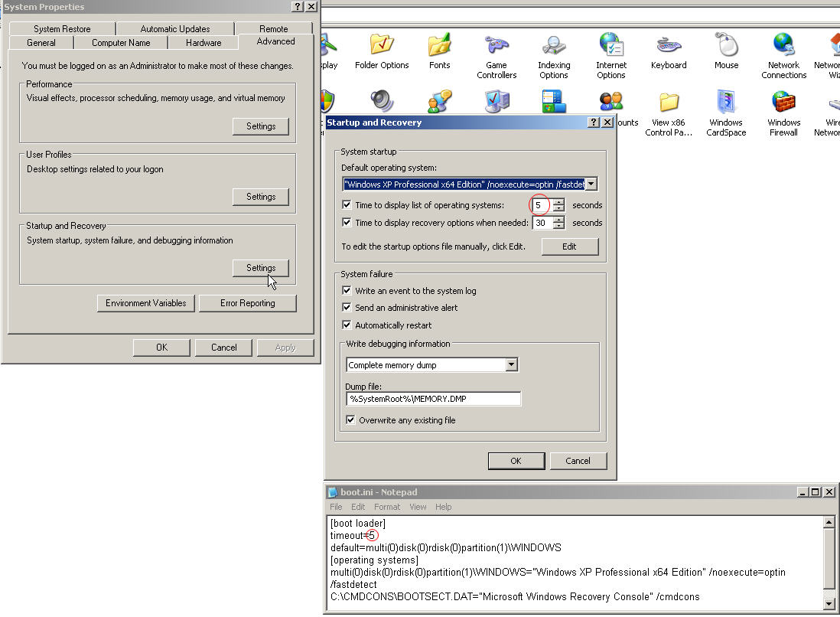Screen dimensions: 840x617
Task: Open View x86 Control Panel icon
Action: (669, 114)
